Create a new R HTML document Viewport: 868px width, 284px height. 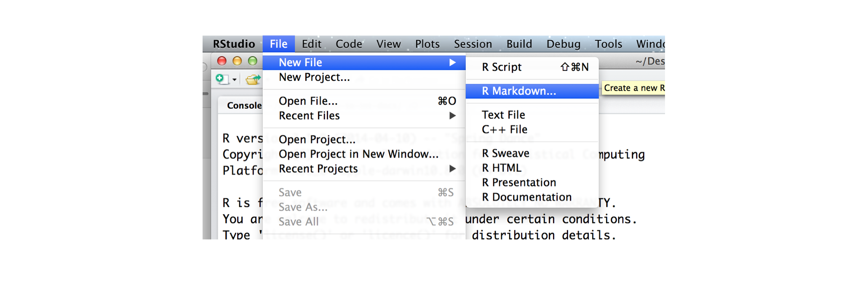(x=501, y=168)
